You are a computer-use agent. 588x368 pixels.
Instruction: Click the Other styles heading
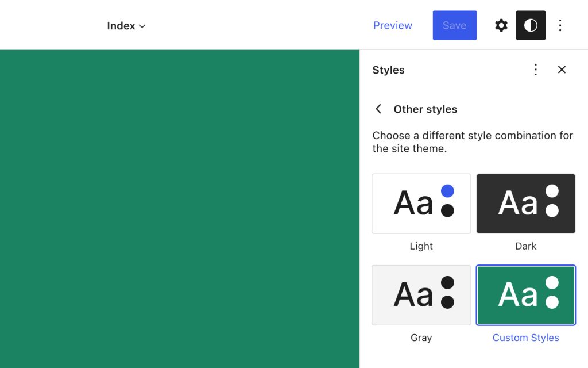click(425, 109)
